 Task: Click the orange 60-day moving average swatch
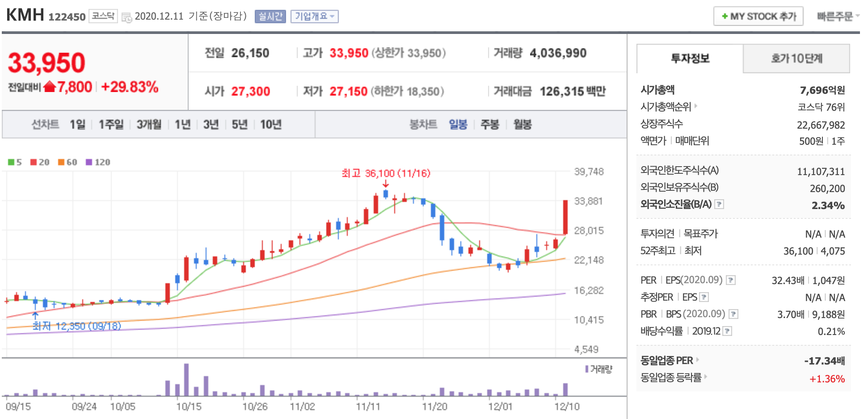pyautogui.click(x=61, y=162)
